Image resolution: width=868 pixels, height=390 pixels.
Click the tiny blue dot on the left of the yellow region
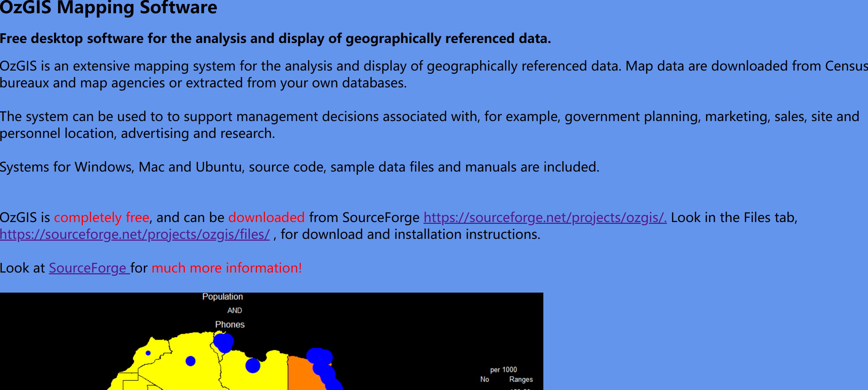pyautogui.click(x=148, y=353)
